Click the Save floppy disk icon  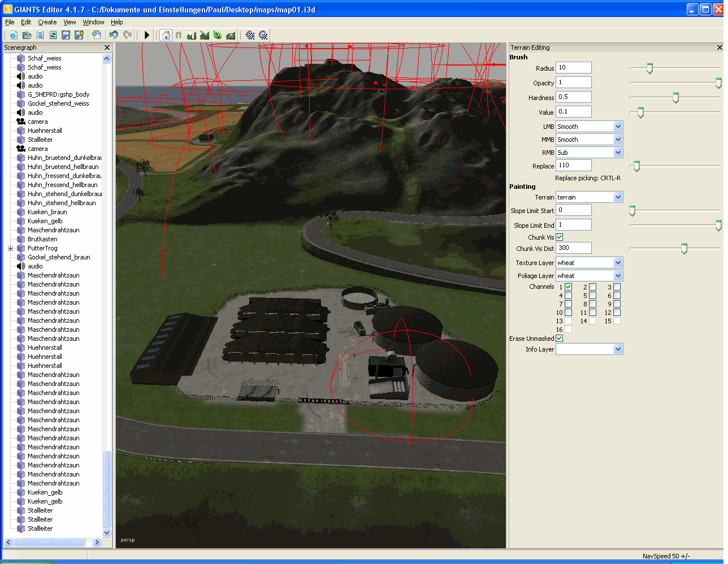coord(66,35)
